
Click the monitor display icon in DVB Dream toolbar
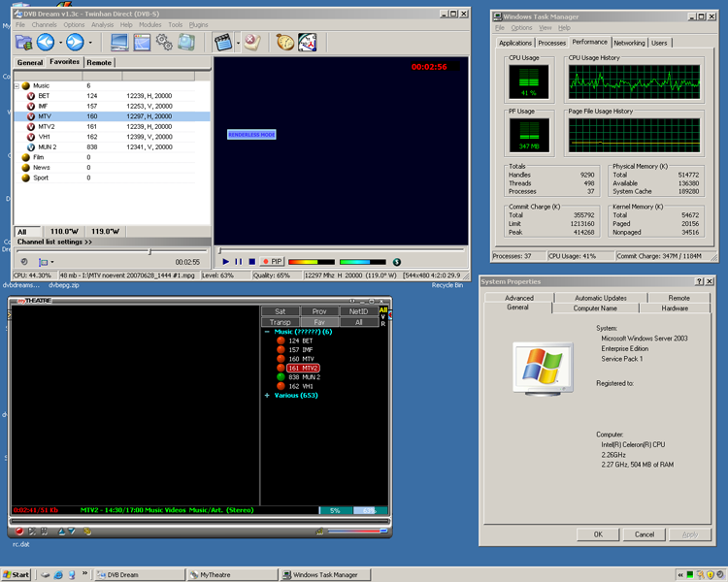(x=119, y=43)
